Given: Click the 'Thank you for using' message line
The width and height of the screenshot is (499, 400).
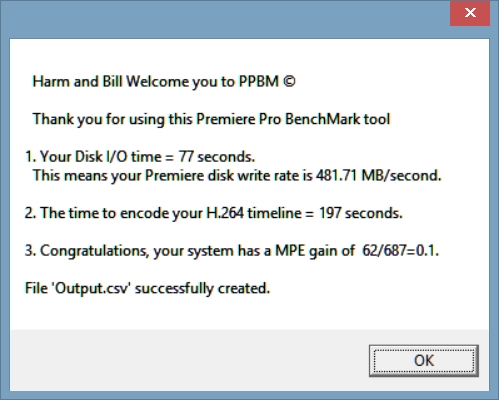Looking at the screenshot, I should pyautogui.click(x=211, y=119).
